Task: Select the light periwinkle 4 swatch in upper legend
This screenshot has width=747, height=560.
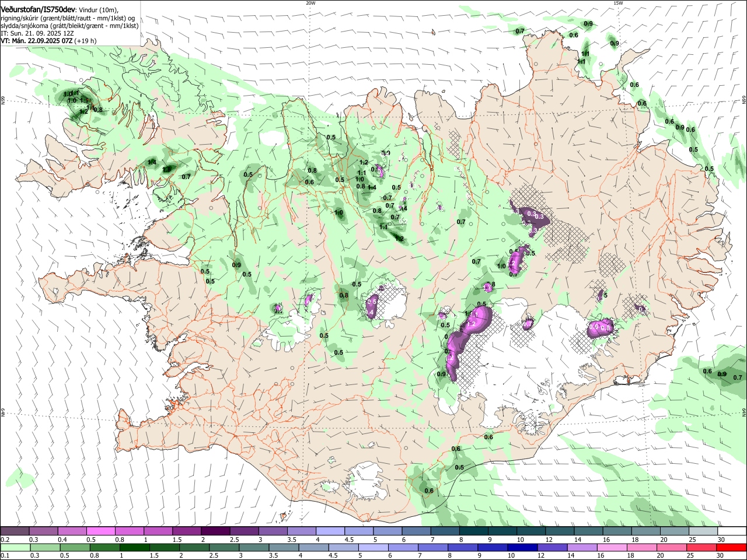Action: [x=330, y=531]
